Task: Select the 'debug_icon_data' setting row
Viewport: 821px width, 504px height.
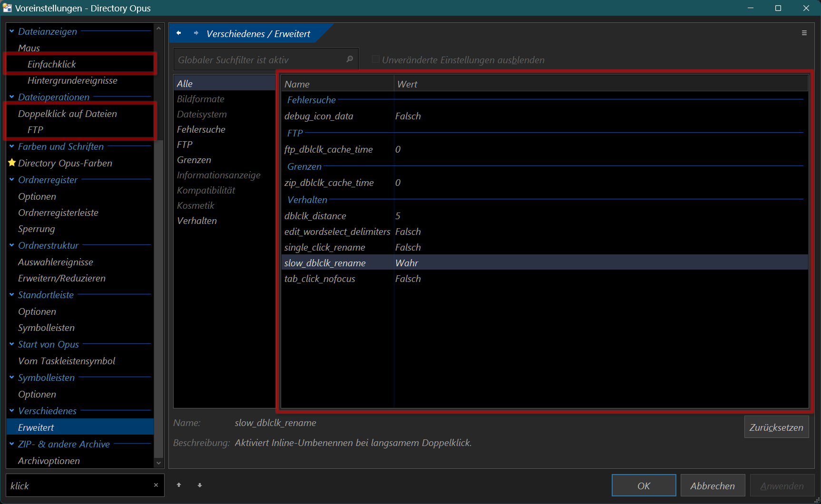Action: coord(545,116)
